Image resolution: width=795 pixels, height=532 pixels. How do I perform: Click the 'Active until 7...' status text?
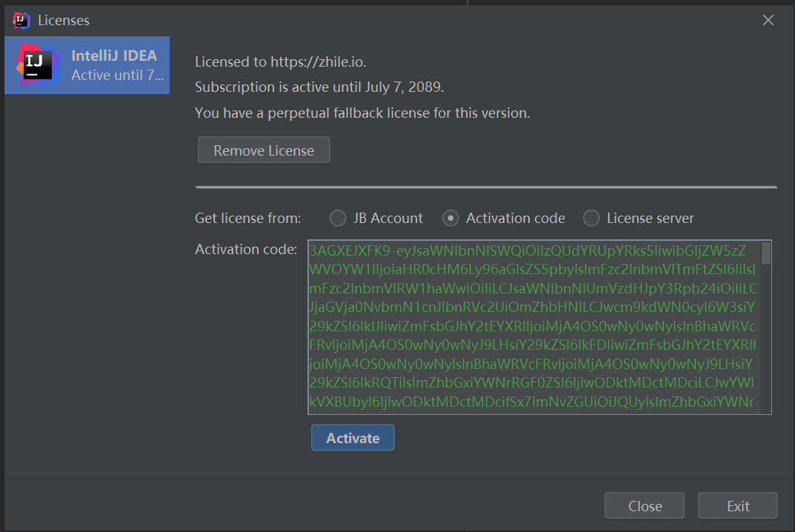point(117,76)
